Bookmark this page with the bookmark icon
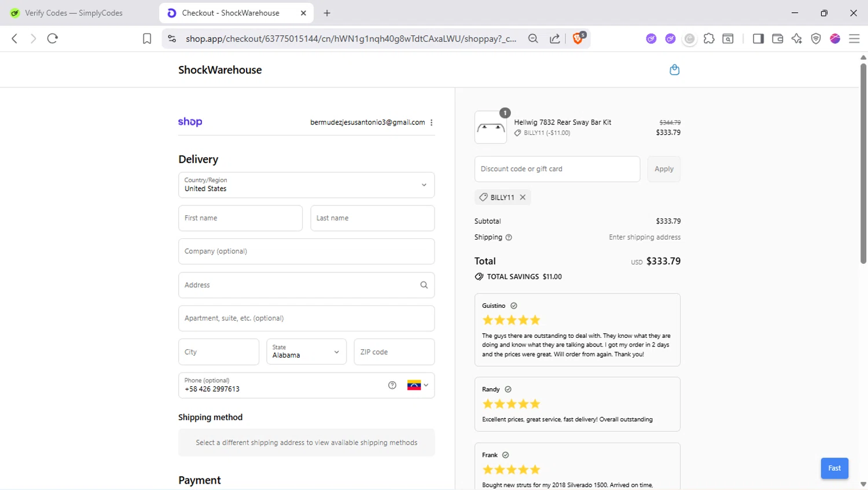 (147, 39)
